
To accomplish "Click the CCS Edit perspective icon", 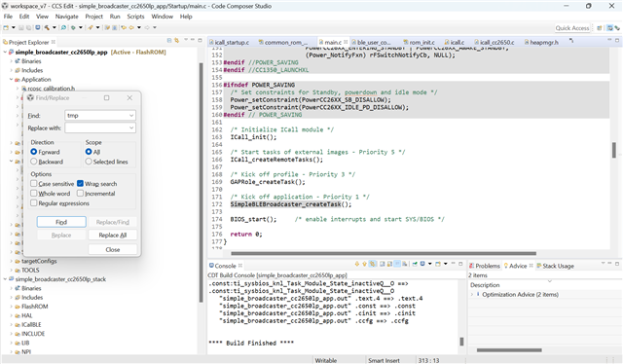I will coord(610,28).
